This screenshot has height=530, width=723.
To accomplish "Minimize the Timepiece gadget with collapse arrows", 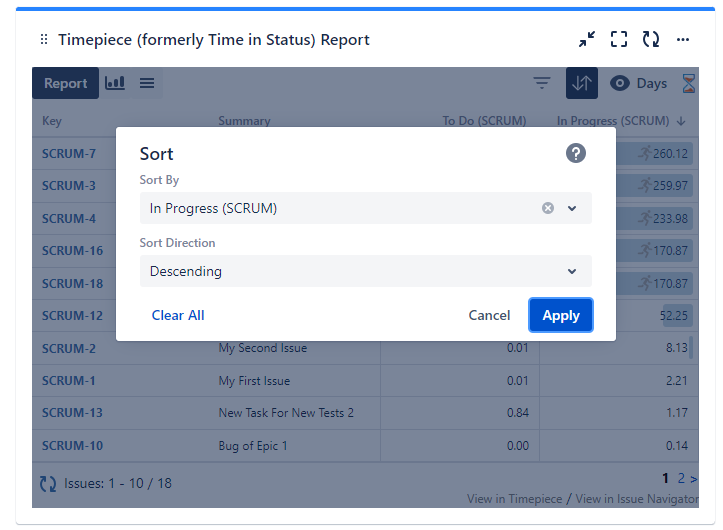I will pos(587,40).
